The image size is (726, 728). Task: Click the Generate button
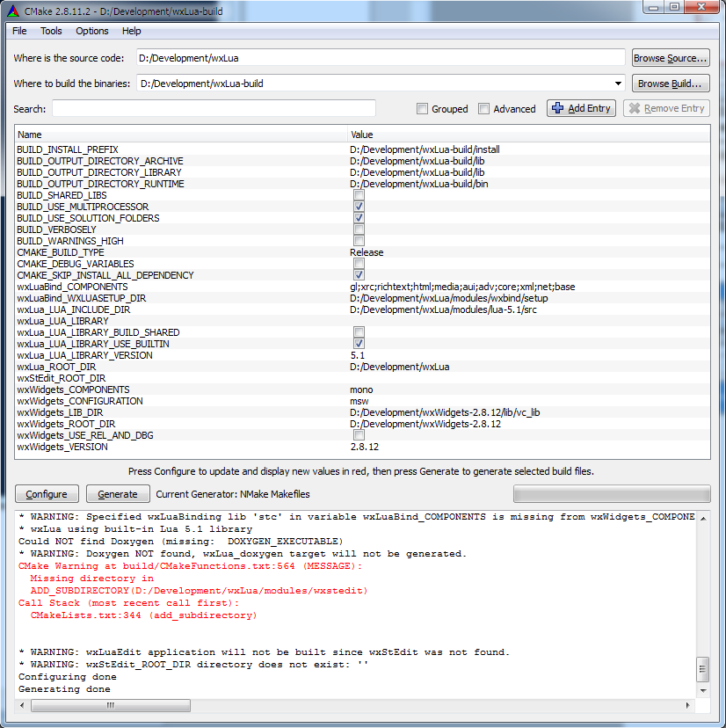click(118, 494)
